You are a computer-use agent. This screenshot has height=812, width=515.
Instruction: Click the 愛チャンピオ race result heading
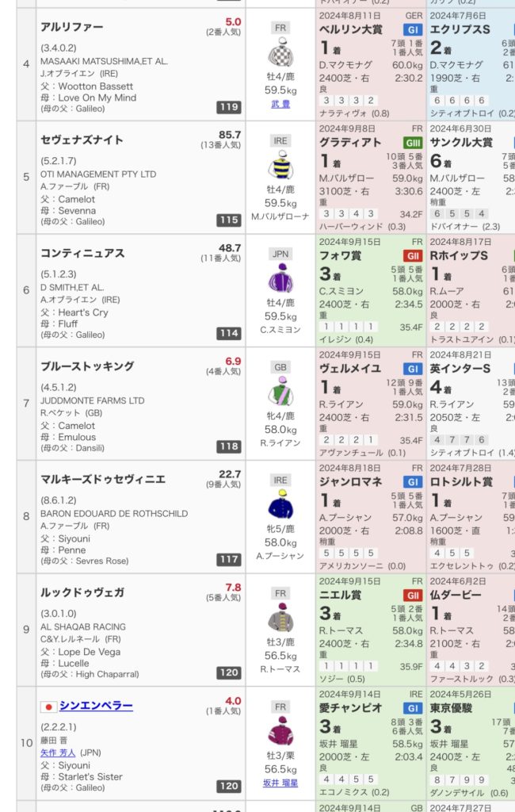pyautogui.click(x=350, y=708)
